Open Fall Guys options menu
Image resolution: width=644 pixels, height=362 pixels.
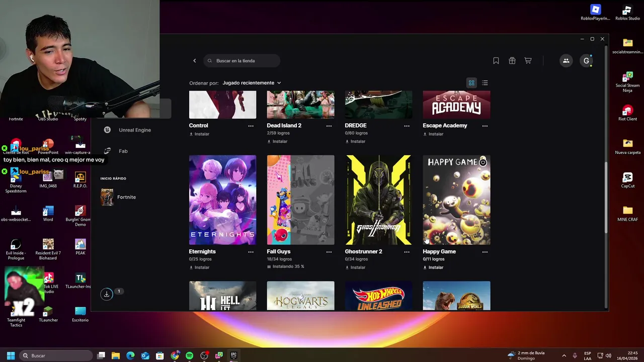tap(329, 252)
